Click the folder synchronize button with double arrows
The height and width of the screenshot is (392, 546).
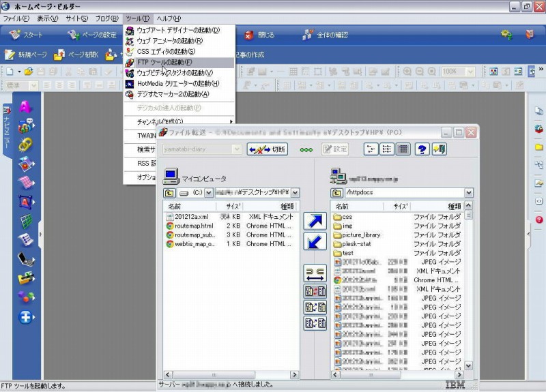point(315,273)
